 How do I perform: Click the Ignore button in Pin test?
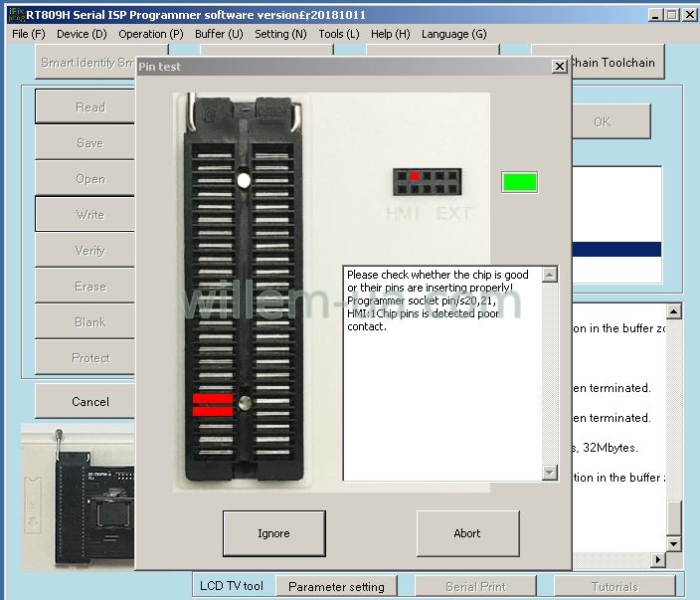pos(273,533)
